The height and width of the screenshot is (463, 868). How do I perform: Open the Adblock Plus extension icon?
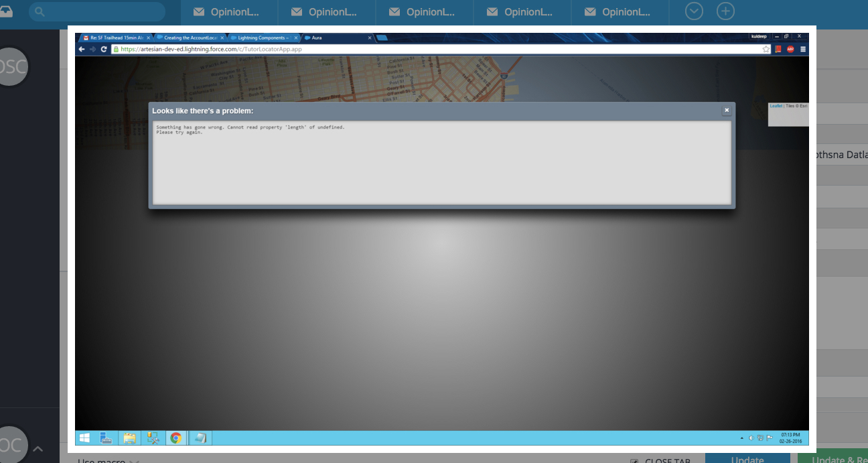click(790, 49)
